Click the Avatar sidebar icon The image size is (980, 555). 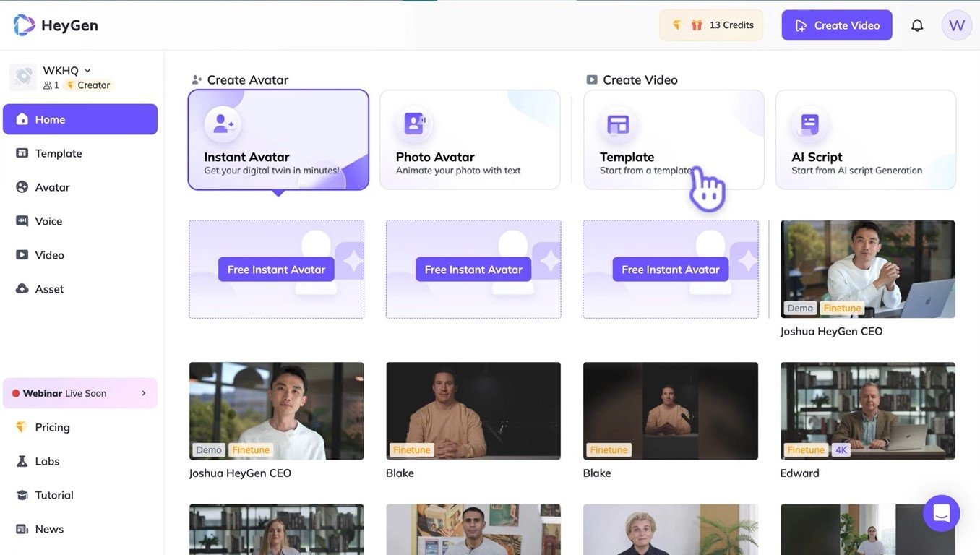[x=22, y=187]
